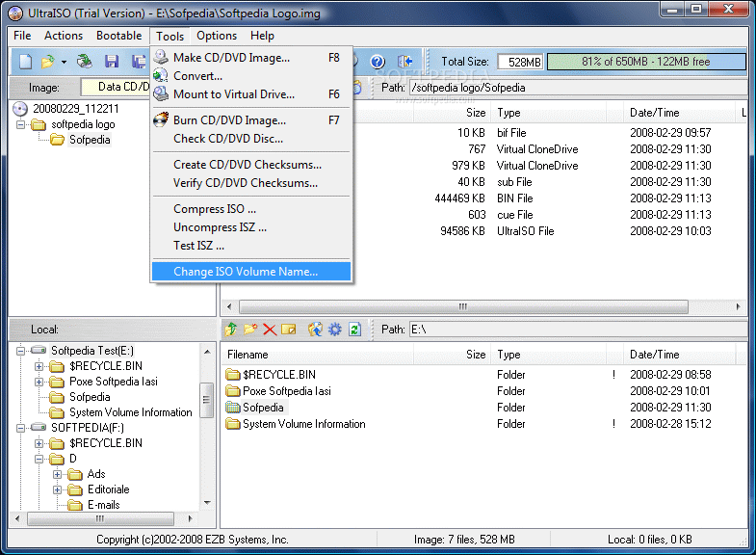Open the Bootable menu
The image size is (756, 555).
[x=119, y=36]
